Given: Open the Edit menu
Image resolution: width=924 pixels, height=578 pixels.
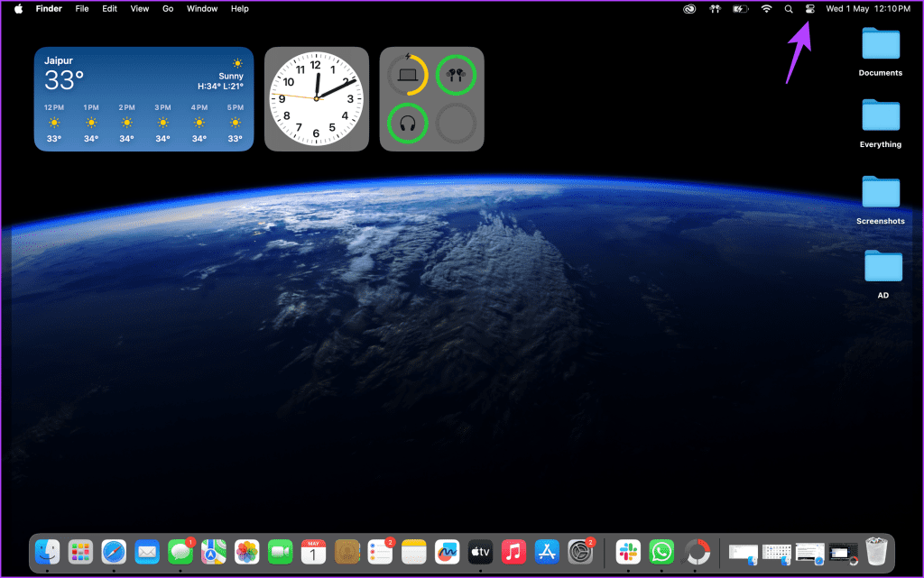Looking at the screenshot, I should point(109,9).
